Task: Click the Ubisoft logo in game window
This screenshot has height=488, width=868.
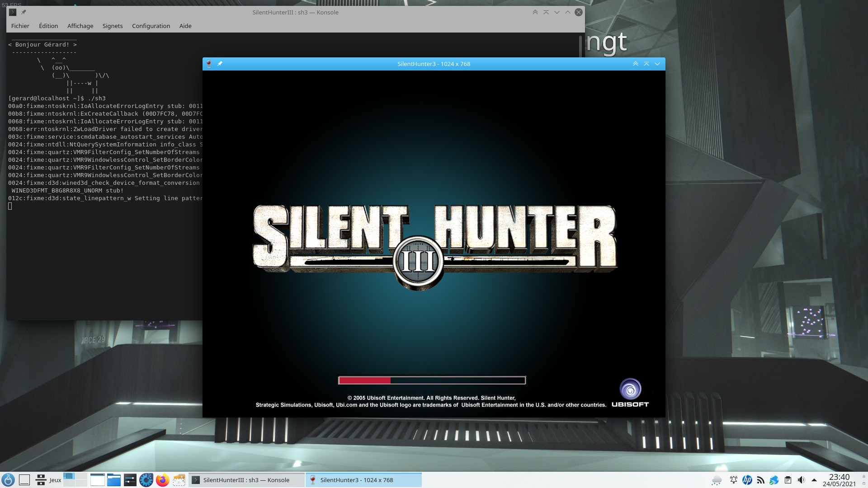Action: click(630, 393)
